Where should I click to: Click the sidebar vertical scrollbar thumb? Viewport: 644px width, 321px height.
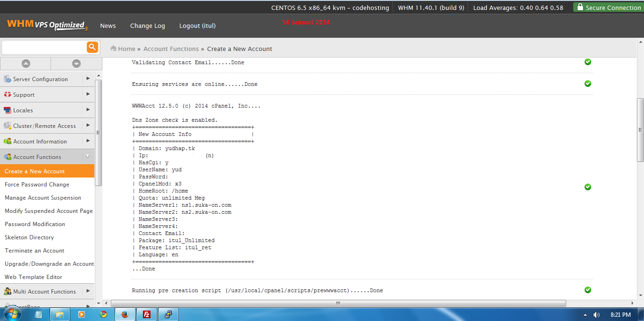point(98,132)
